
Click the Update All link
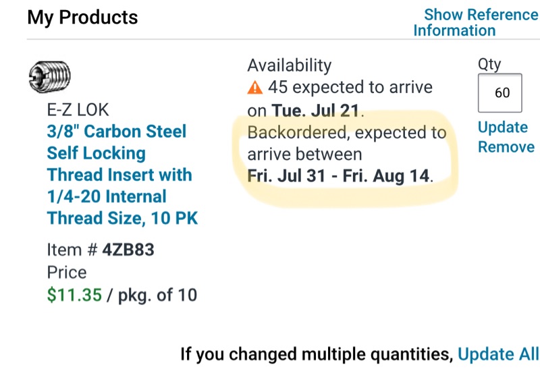click(498, 354)
